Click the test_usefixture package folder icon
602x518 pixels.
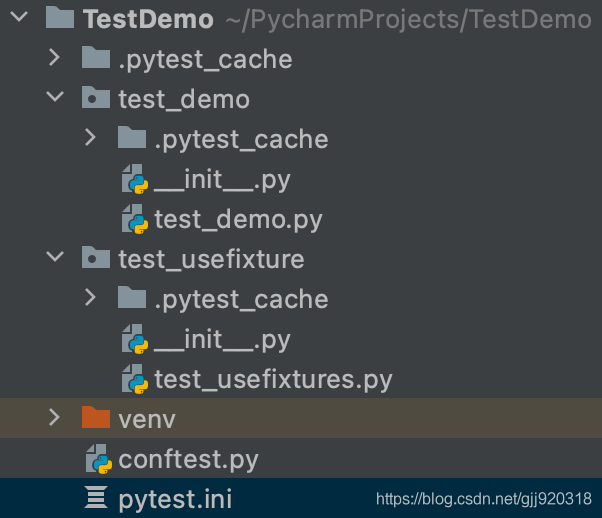click(x=95, y=258)
